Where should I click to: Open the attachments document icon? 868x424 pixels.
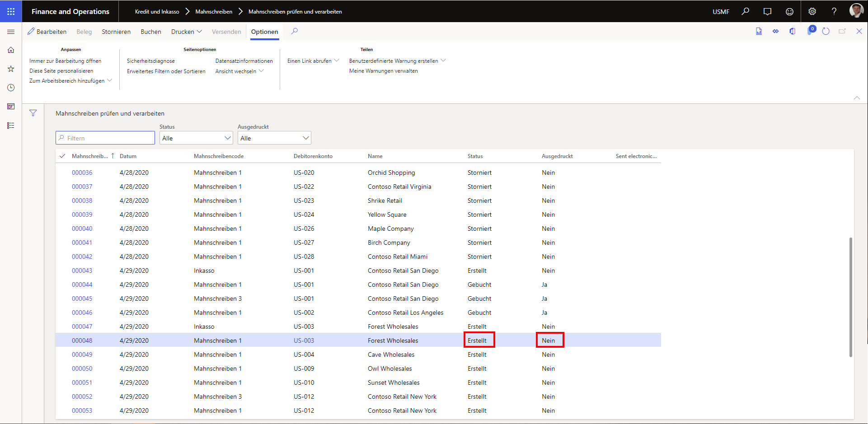759,31
